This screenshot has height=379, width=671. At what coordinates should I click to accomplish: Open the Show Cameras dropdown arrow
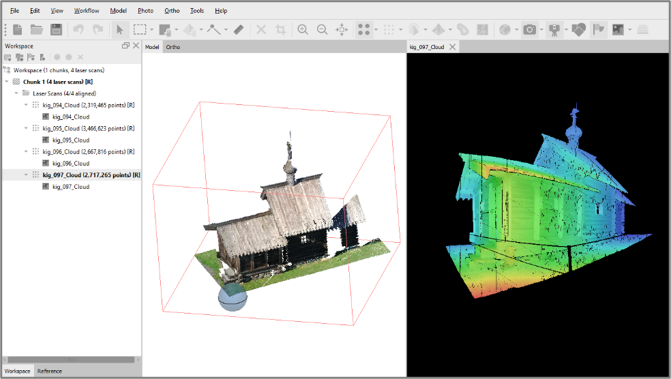541,30
